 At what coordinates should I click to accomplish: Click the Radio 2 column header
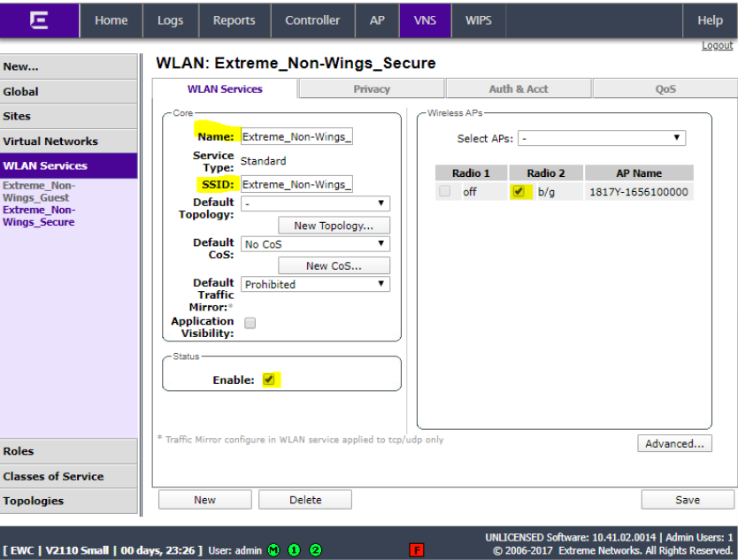(x=546, y=173)
